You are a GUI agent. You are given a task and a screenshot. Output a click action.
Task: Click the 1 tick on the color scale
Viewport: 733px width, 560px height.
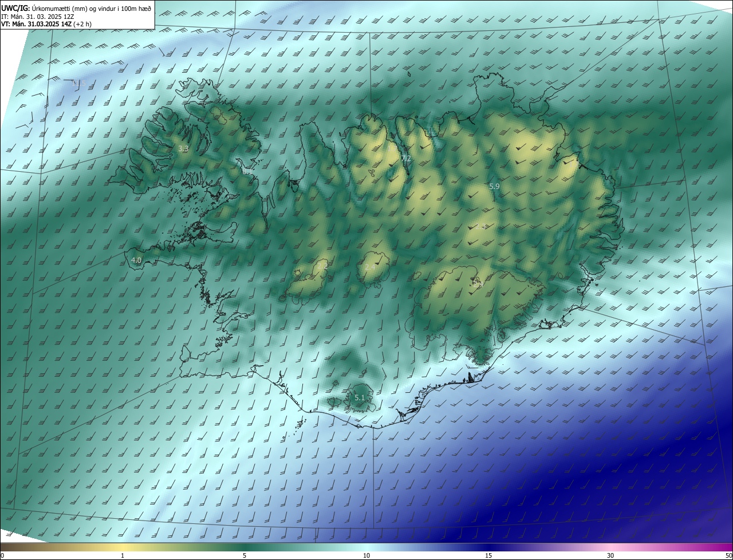point(123,556)
